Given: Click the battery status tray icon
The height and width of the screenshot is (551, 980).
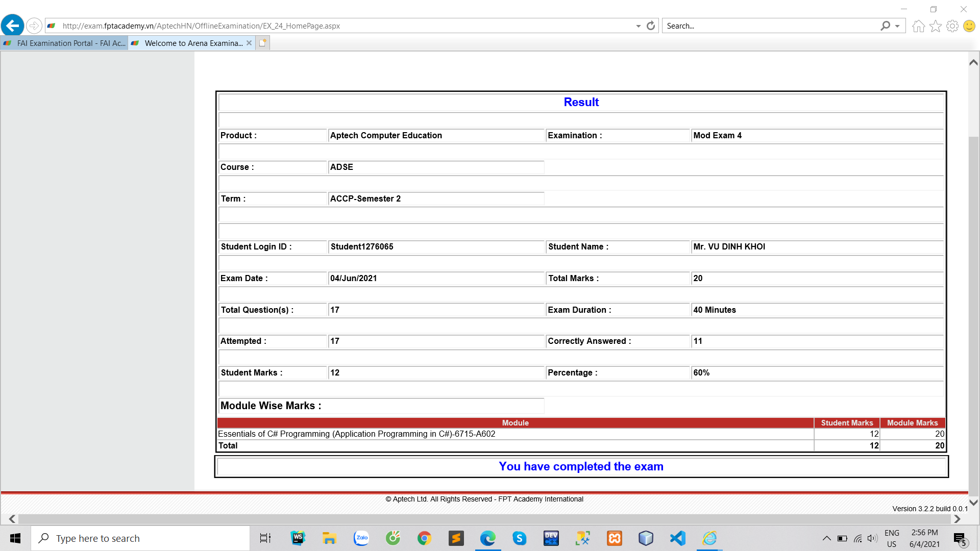Looking at the screenshot, I should click(x=842, y=538).
